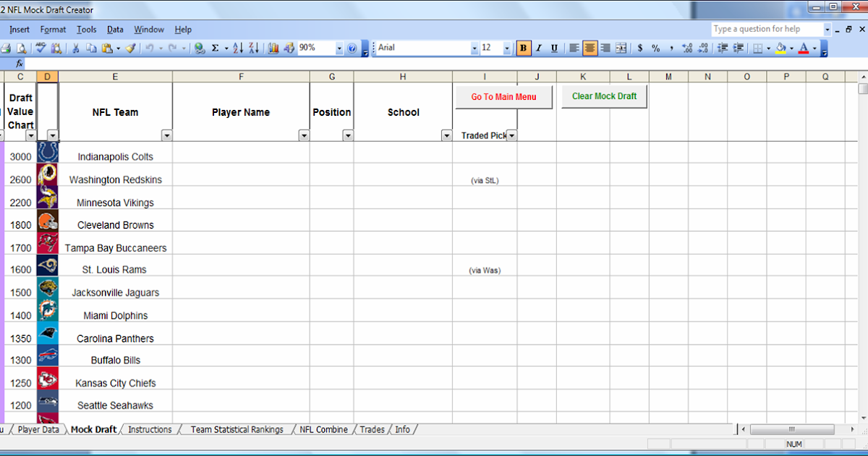Open School column filter dropdown
868x456 pixels.
pos(447,135)
